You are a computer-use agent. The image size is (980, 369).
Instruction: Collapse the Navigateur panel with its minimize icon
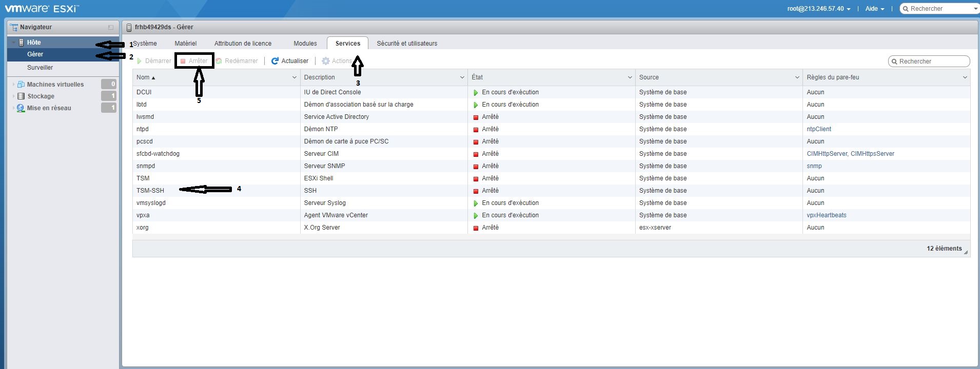[x=110, y=27]
